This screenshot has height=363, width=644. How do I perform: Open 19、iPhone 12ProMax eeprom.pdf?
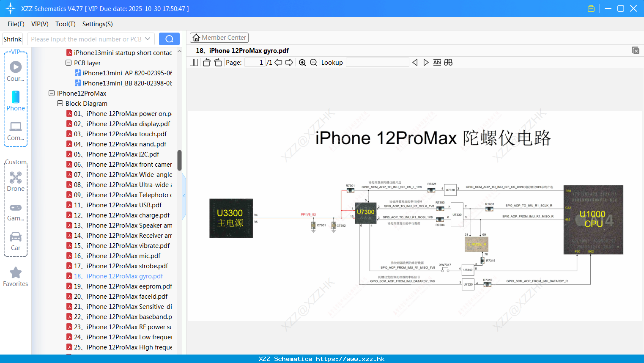[x=119, y=286]
